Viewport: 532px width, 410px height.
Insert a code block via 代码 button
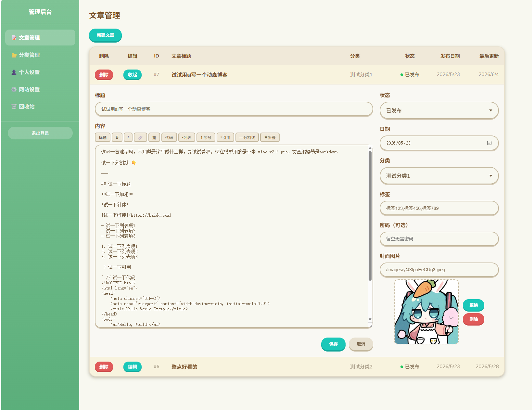pyautogui.click(x=169, y=137)
